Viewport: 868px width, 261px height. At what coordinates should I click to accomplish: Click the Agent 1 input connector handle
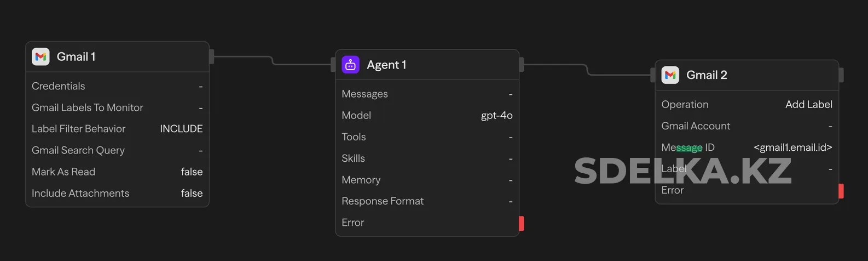[333, 65]
